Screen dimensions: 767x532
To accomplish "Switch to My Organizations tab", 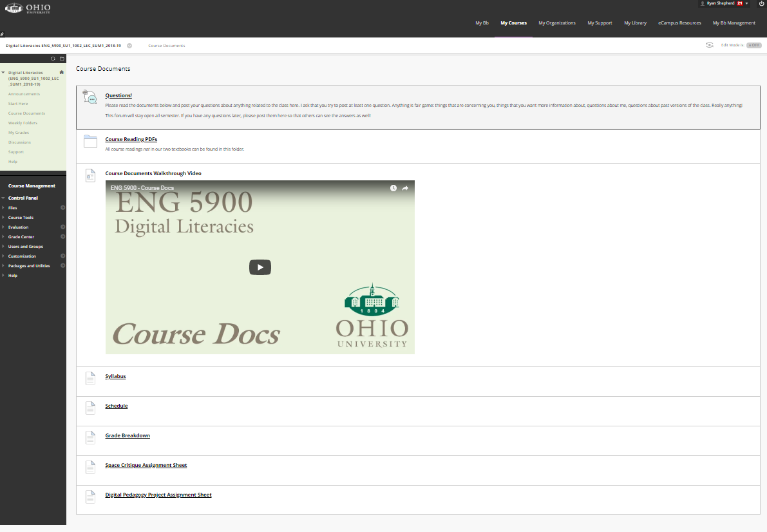I will point(556,23).
